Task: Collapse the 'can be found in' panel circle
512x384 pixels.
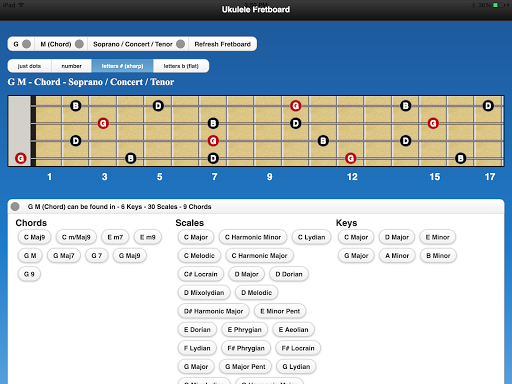Action: (15, 207)
